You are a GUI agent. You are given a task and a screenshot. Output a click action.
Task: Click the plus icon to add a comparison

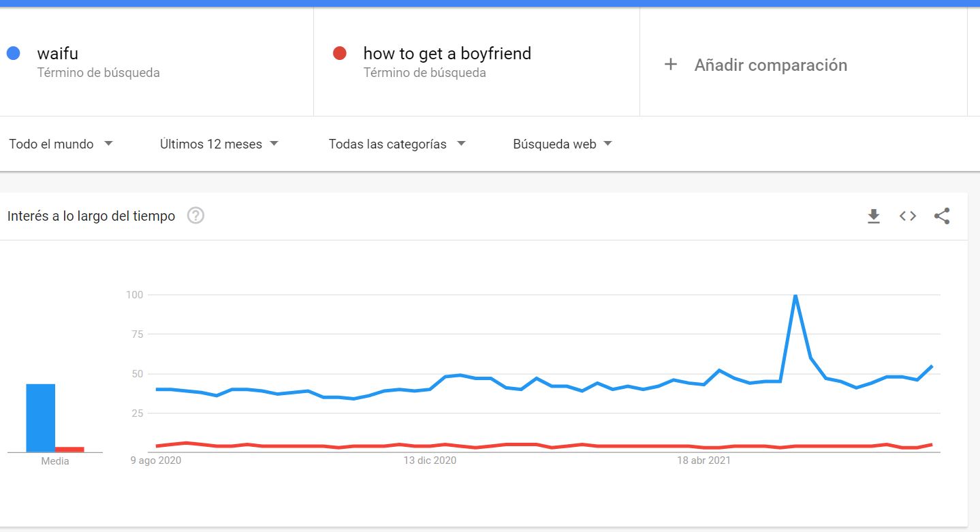click(x=671, y=65)
